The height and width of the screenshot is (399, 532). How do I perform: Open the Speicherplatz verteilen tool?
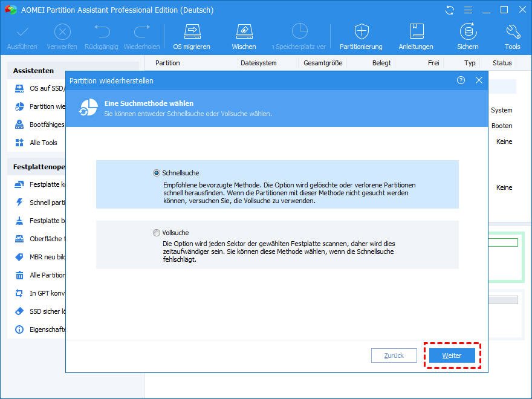[299, 37]
